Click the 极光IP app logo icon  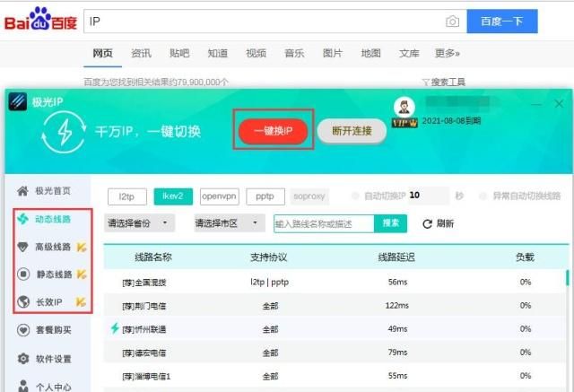pos(18,101)
